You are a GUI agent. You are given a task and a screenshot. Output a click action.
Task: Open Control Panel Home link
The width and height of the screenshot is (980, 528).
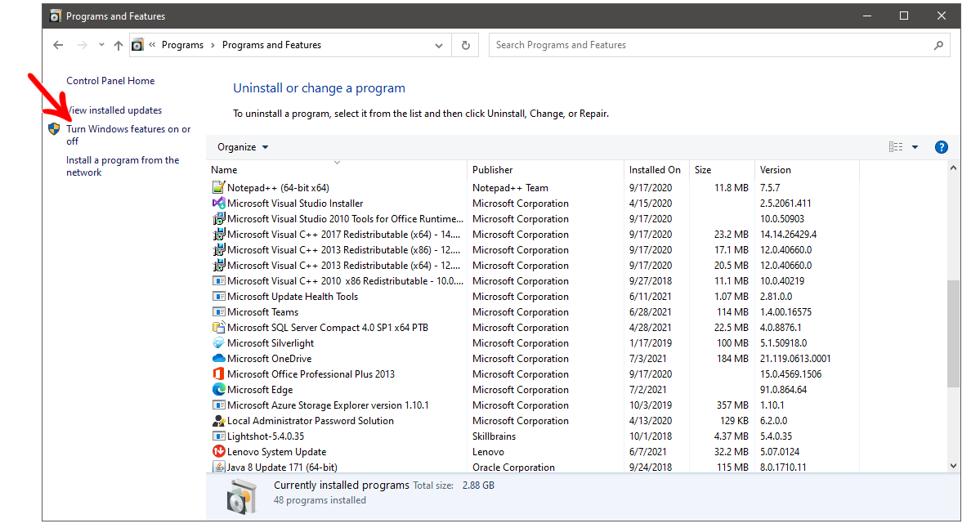[110, 81]
